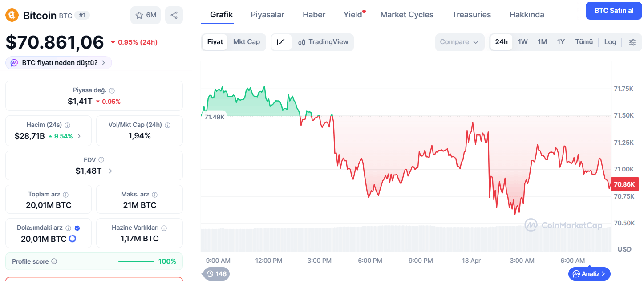Click the Bitcoin logo icon

click(x=12, y=15)
